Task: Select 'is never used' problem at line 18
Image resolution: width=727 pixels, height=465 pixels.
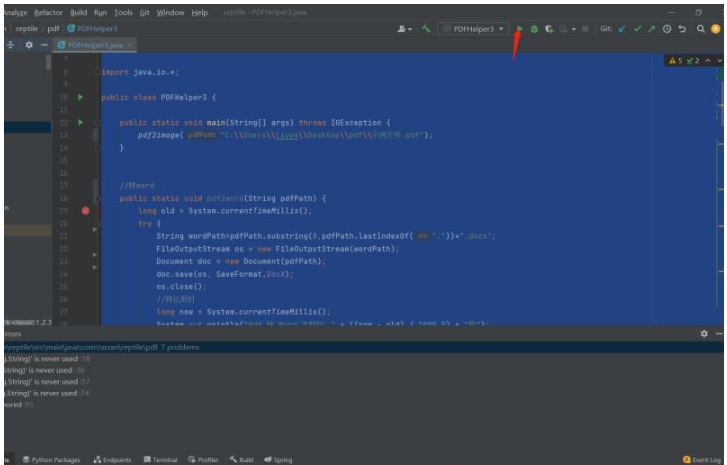Action: (364, 358)
